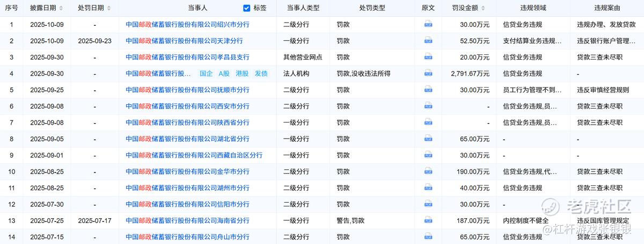Viewport: 644px width, 244px height.
Task: Click the 违规领域 column header
Action: 532,8
